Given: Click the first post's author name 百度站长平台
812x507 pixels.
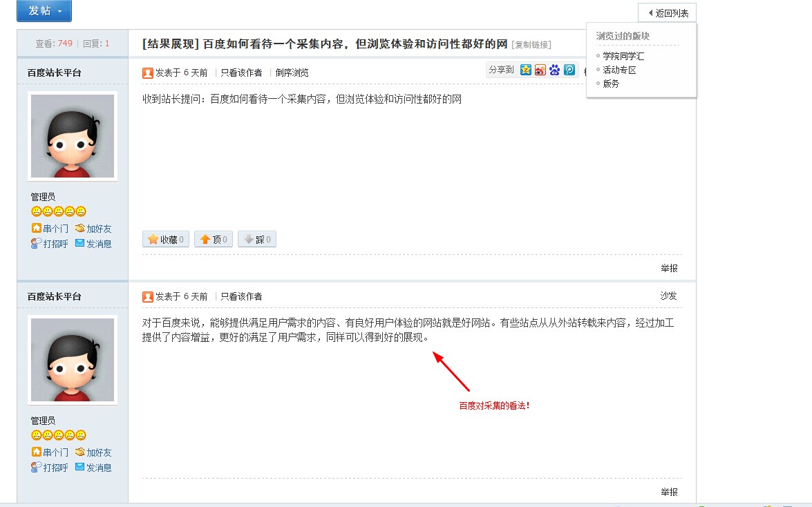Looking at the screenshot, I should pos(55,73).
